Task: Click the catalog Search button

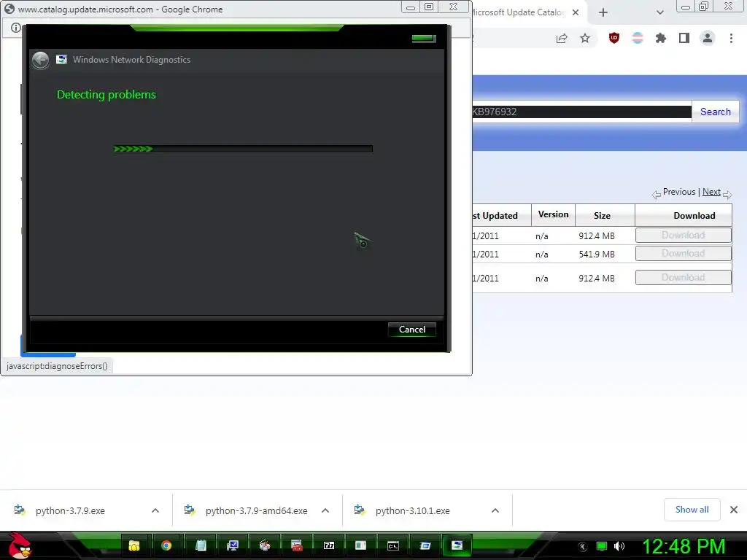Action: pyautogui.click(x=715, y=112)
